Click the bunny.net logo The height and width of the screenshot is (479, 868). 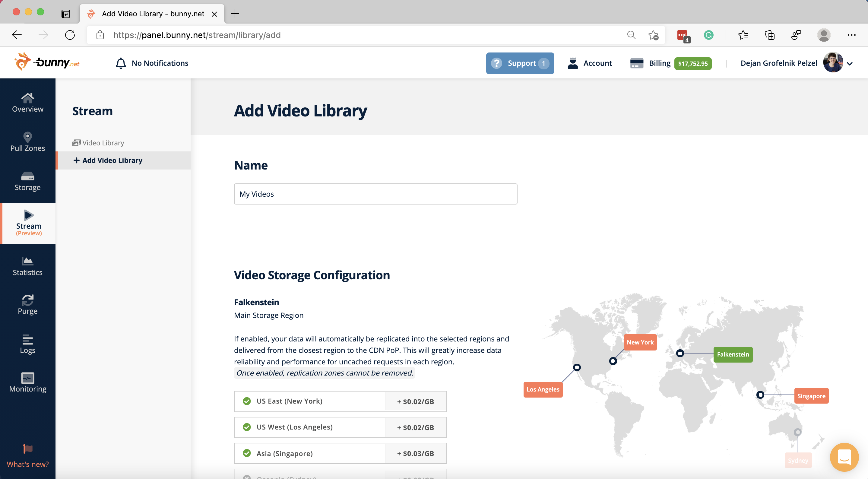point(47,62)
